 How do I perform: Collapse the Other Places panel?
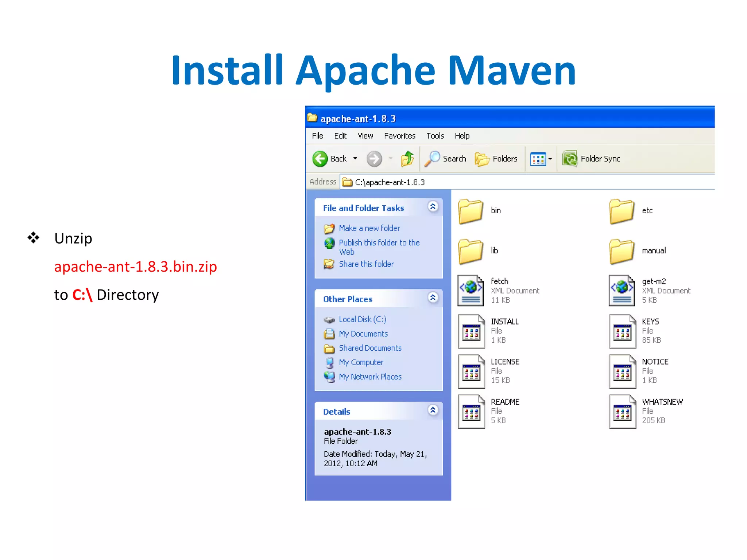pyautogui.click(x=433, y=298)
